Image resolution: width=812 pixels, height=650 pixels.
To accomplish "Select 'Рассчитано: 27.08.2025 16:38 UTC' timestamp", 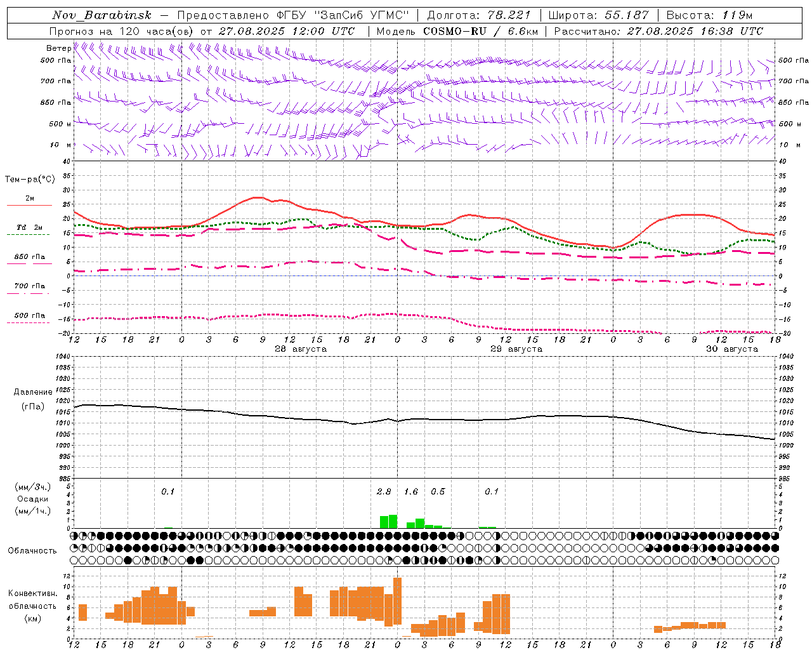I will (658, 31).
